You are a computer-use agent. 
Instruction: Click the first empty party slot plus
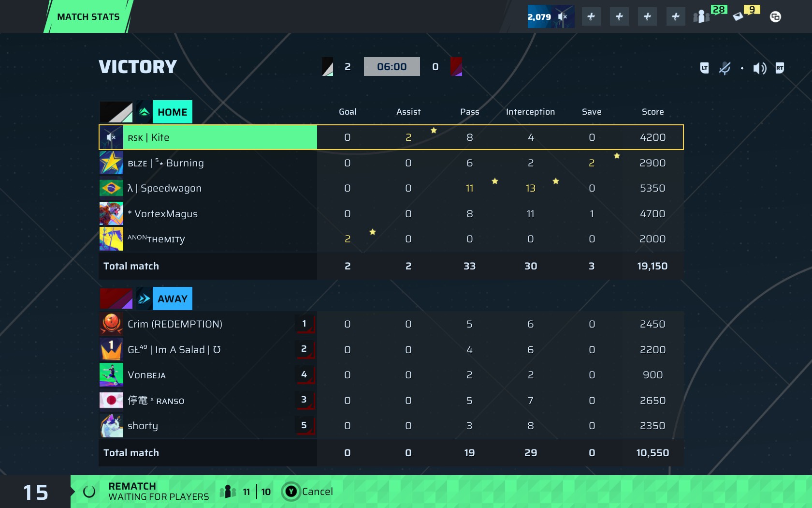591,16
